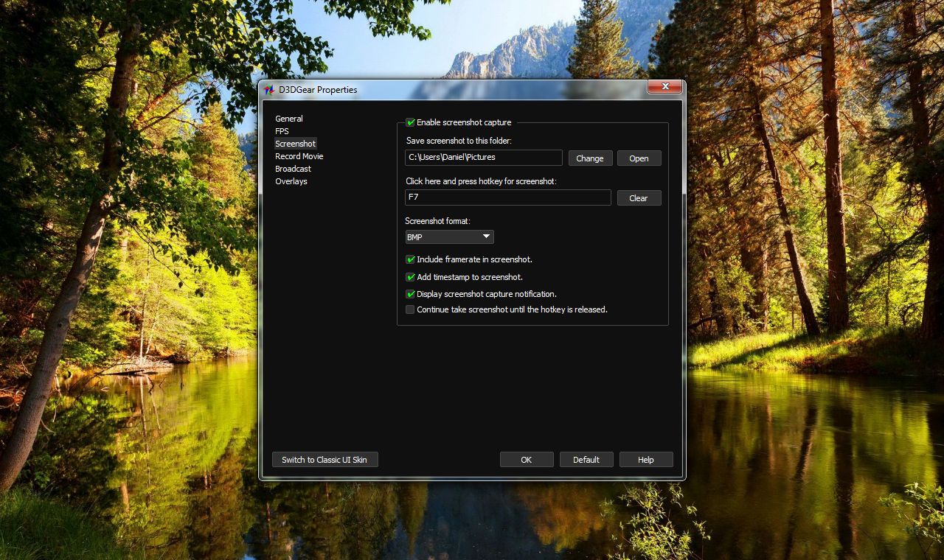Viewport: 944px width, 560px height.
Task: Restore settings with the Default button
Action: tap(586, 460)
